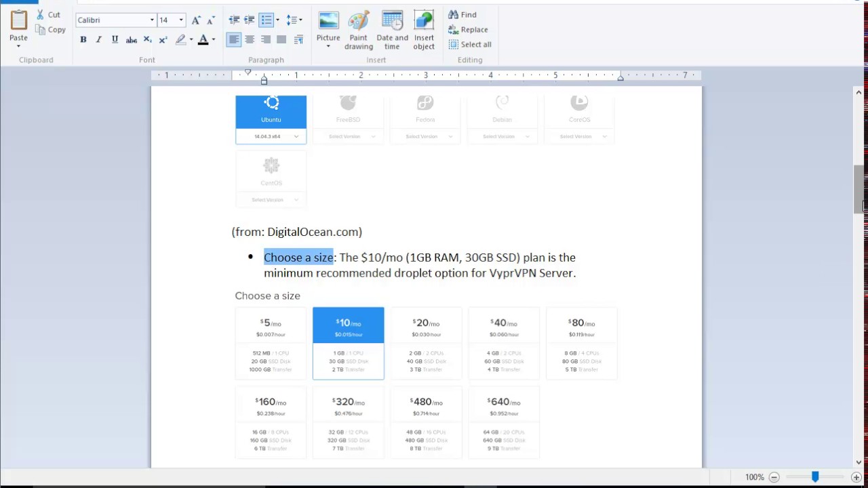Click the highlighted "Choose a size" text
Viewport: 868px width, 488px height.
tap(298, 258)
